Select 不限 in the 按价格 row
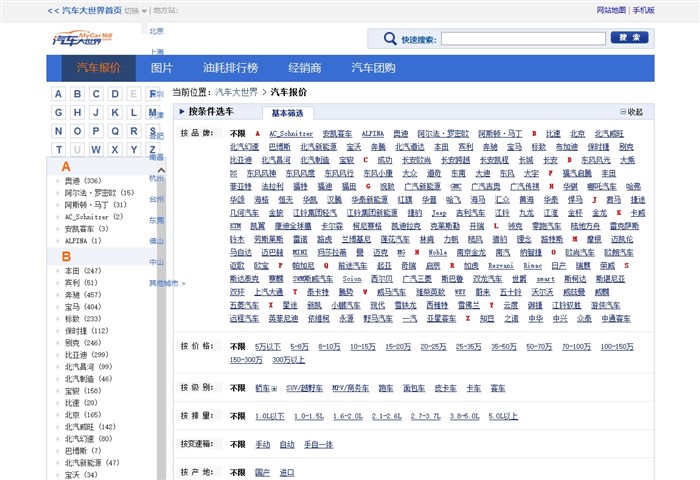The height and width of the screenshot is (480, 700). [238, 346]
